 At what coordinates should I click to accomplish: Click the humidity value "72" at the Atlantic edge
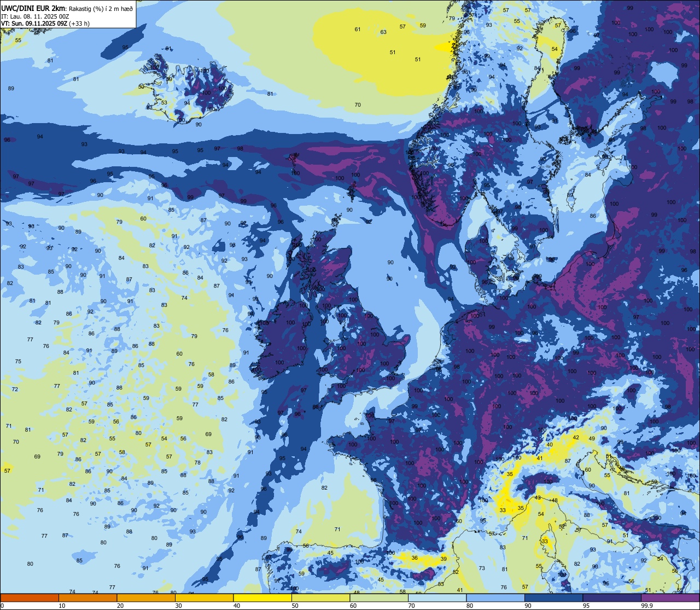[15, 390]
